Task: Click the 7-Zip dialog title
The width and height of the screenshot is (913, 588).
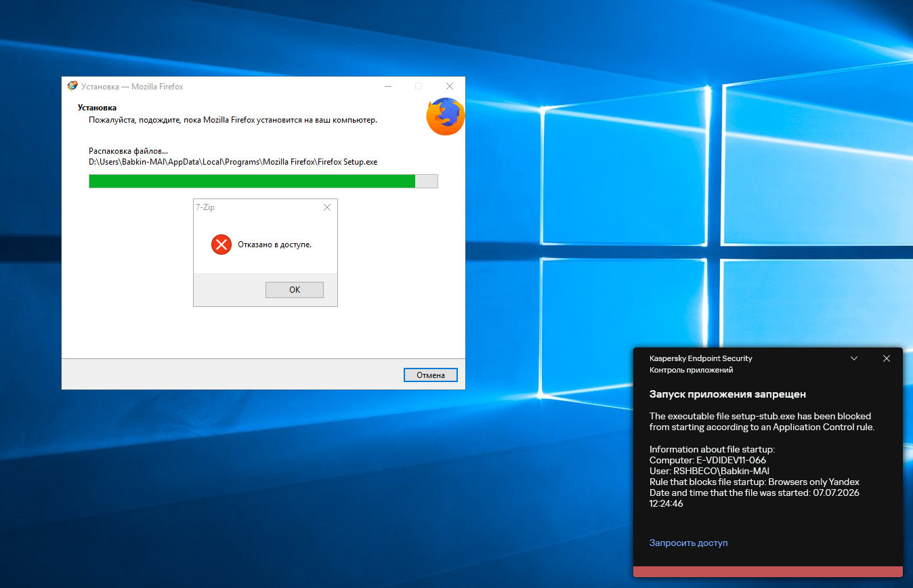Action: coord(205,207)
